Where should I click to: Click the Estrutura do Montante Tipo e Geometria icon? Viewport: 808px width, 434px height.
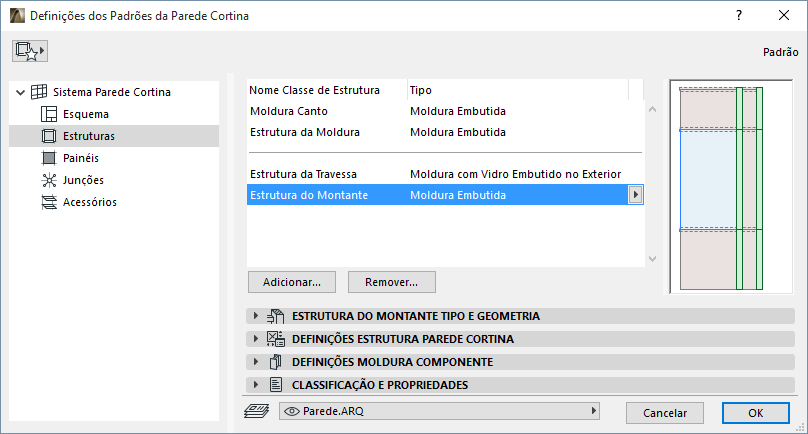[x=276, y=316]
